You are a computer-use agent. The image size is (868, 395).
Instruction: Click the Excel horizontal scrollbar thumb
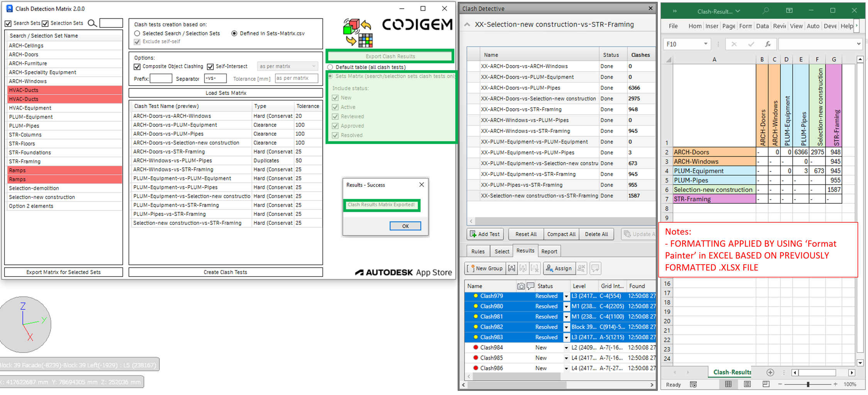(x=817, y=373)
